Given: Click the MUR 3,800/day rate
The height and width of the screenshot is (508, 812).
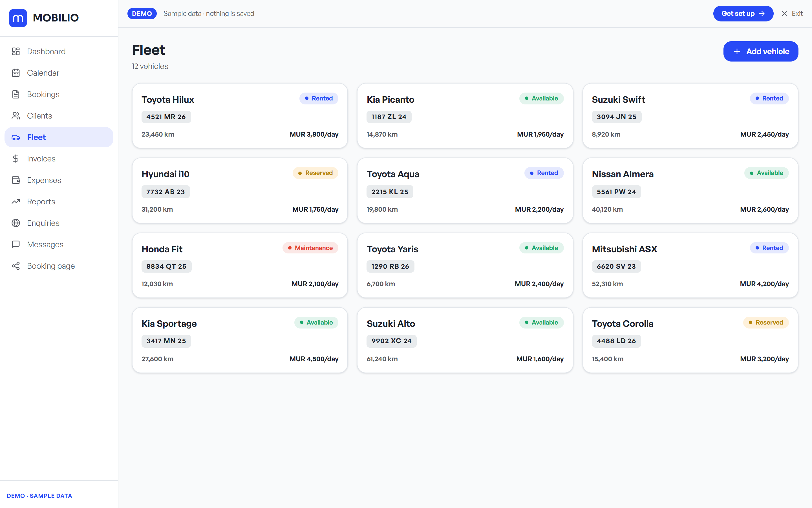Looking at the screenshot, I should (314, 134).
